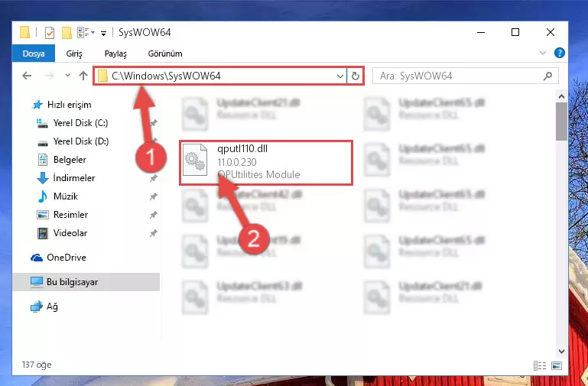
Task: Switch to the Paylaş ribbon tab
Action: pyautogui.click(x=115, y=54)
